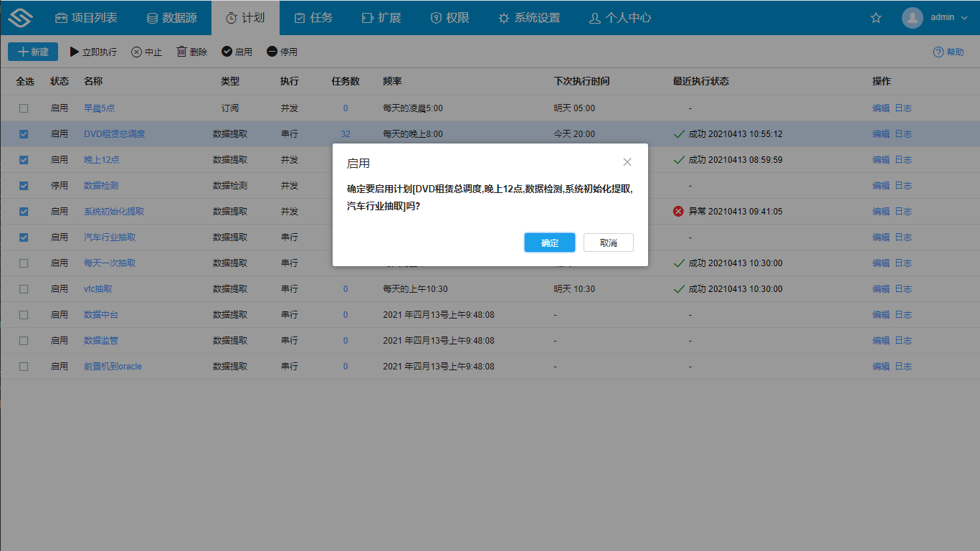The image size is (980, 551).
Task: Confirm the dialog with 确定 button
Action: pyautogui.click(x=549, y=242)
